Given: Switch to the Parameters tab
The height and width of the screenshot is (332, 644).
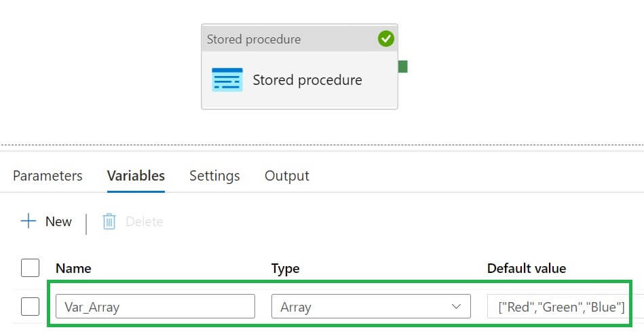Looking at the screenshot, I should [x=48, y=176].
